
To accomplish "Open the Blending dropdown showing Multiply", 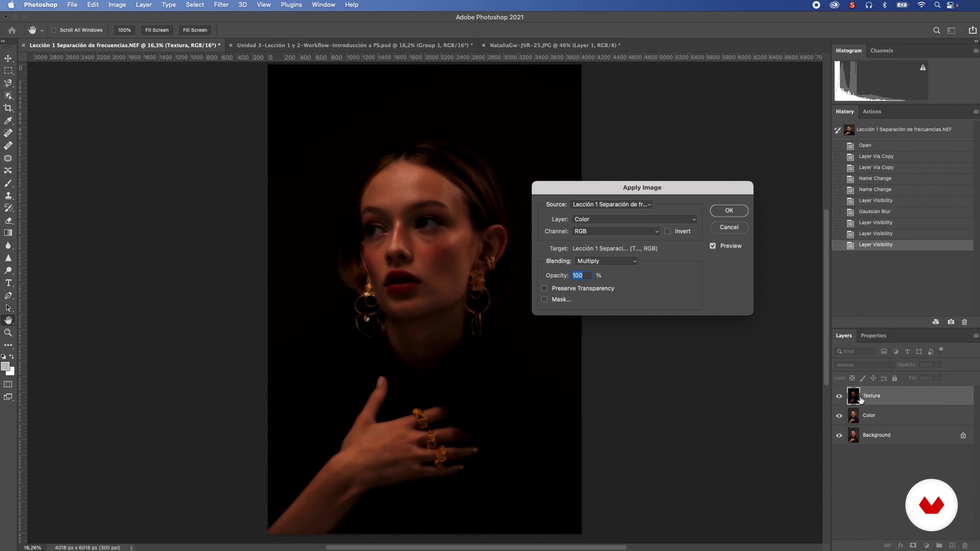I will 606,261.
